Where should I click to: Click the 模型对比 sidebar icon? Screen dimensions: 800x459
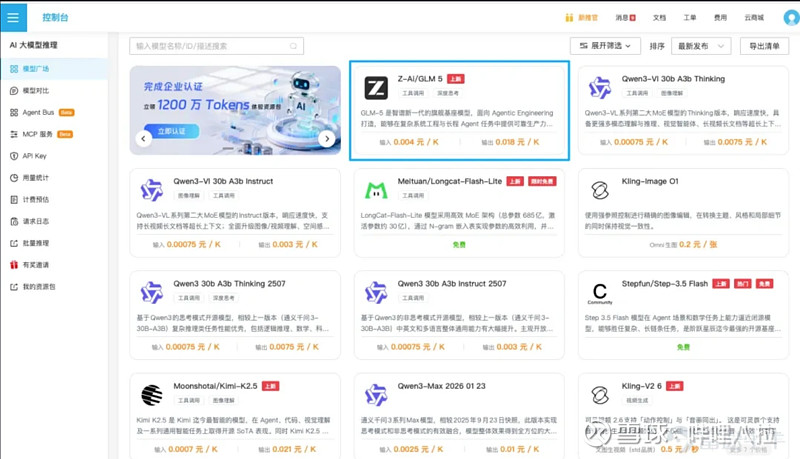[x=14, y=91]
